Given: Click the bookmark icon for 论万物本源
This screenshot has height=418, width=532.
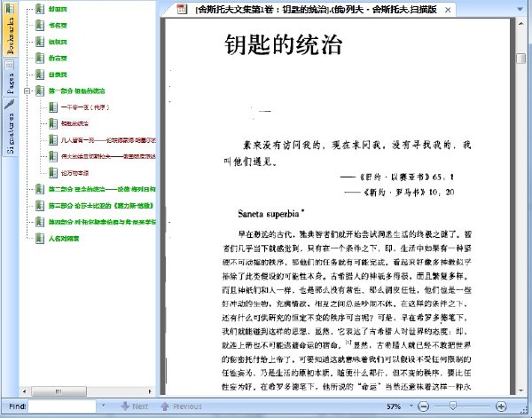Looking at the screenshot, I should (53, 173).
